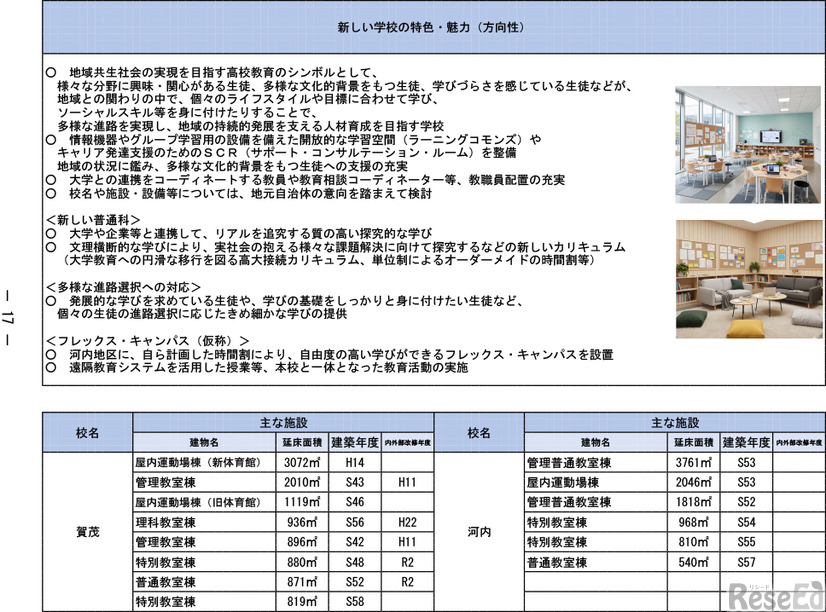Click the construction year 'S56'

(355, 522)
